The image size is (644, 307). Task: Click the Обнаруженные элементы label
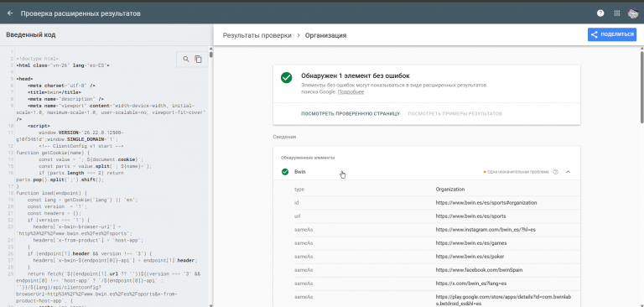point(308,158)
